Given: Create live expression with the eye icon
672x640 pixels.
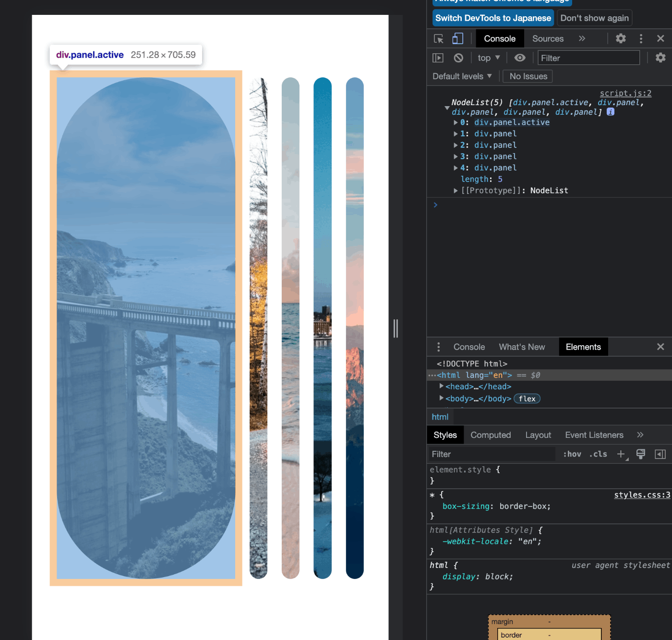Looking at the screenshot, I should click(x=520, y=58).
